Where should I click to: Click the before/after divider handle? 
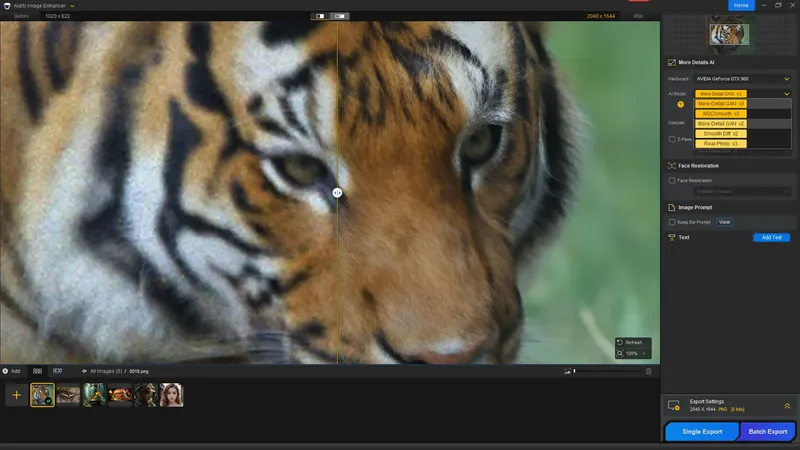click(x=337, y=193)
